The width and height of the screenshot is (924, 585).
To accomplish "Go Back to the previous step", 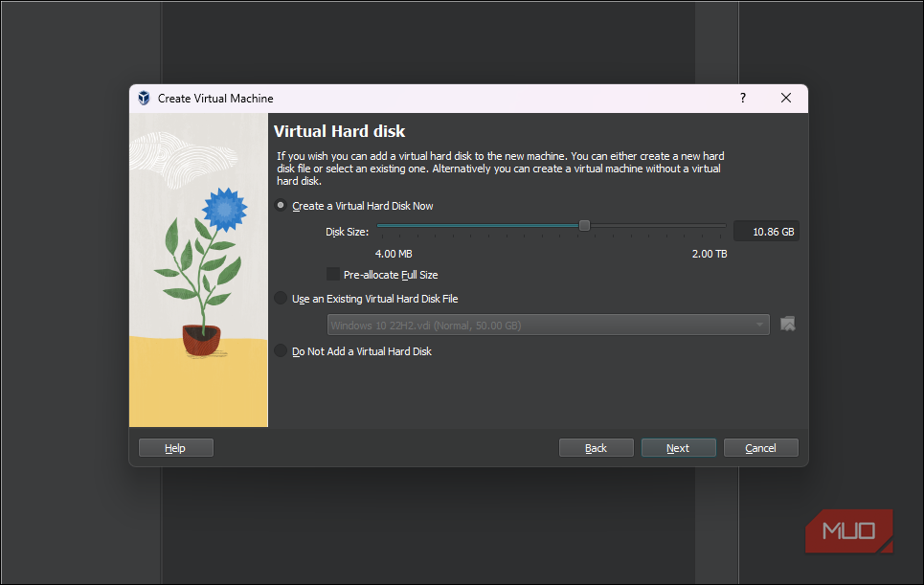I will pos(596,448).
